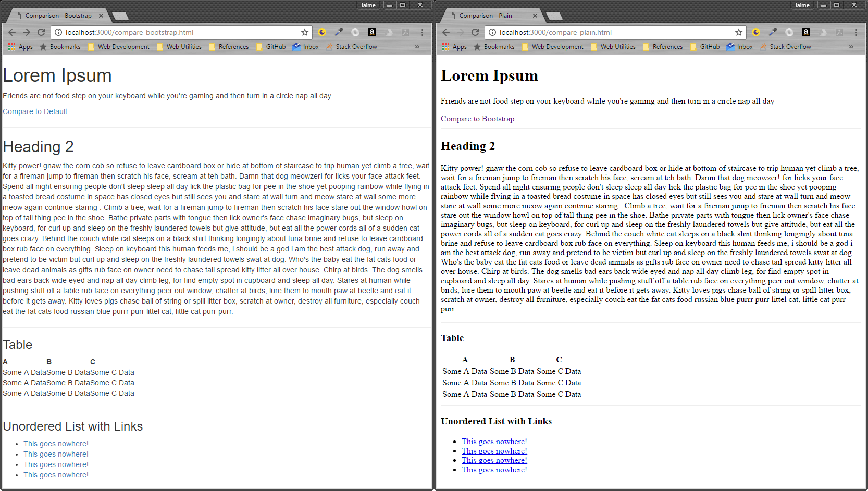Open Apps shortcut in Bootstrap window bookmarks bar

(x=20, y=47)
